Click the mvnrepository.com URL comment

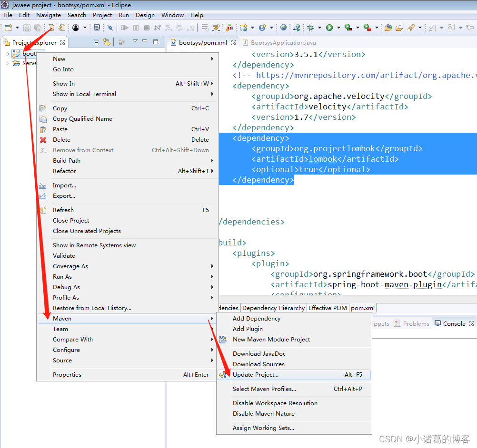pyautogui.click(x=355, y=75)
